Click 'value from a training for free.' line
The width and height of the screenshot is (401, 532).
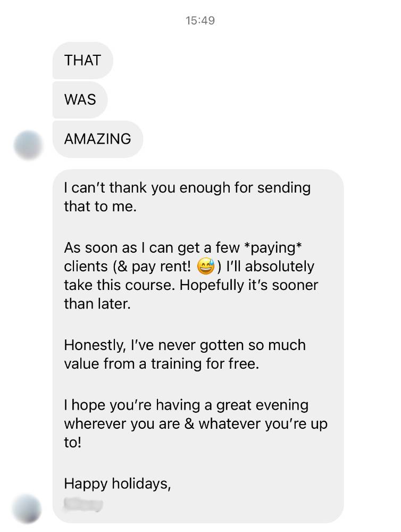coord(162,364)
